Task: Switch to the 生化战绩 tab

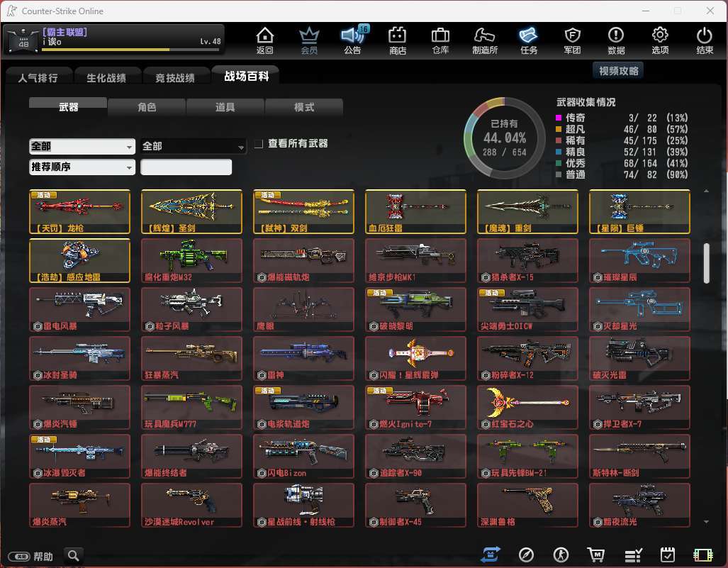Action: [107, 77]
